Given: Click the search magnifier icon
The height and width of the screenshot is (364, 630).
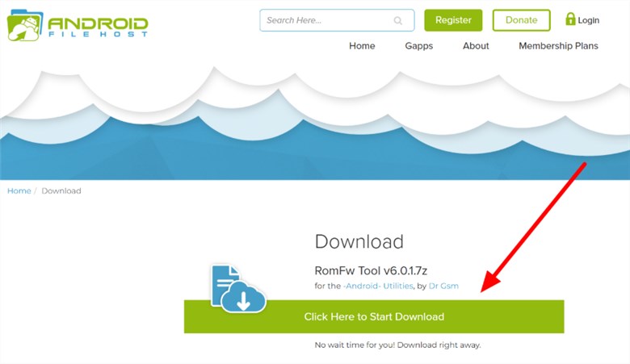Looking at the screenshot, I should coord(397,20).
